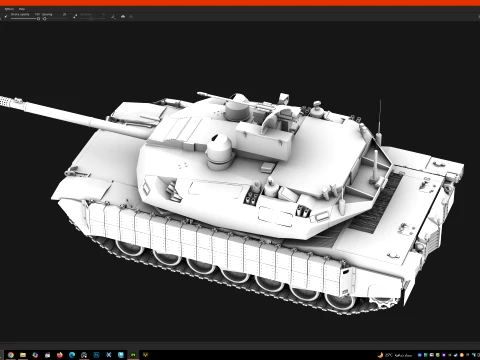
Task: Click the symmetry icon after the Distance slider
Action: click(x=113, y=16)
